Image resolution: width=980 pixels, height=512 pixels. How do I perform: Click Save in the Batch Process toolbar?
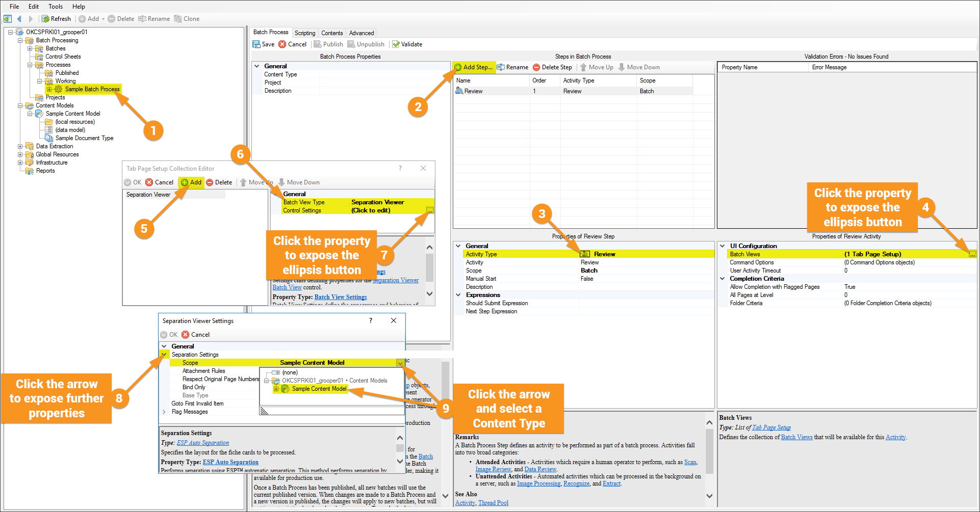click(264, 44)
